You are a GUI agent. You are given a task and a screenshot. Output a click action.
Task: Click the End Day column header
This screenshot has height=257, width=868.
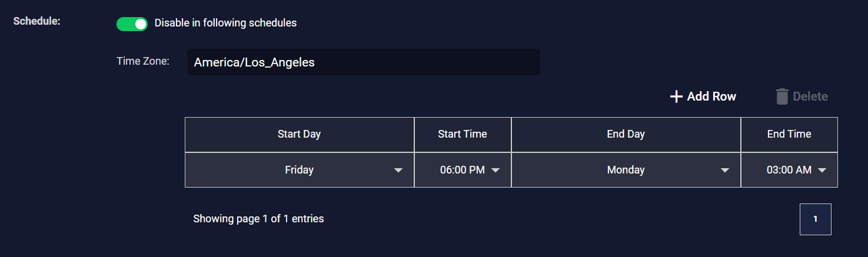(x=626, y=134)
